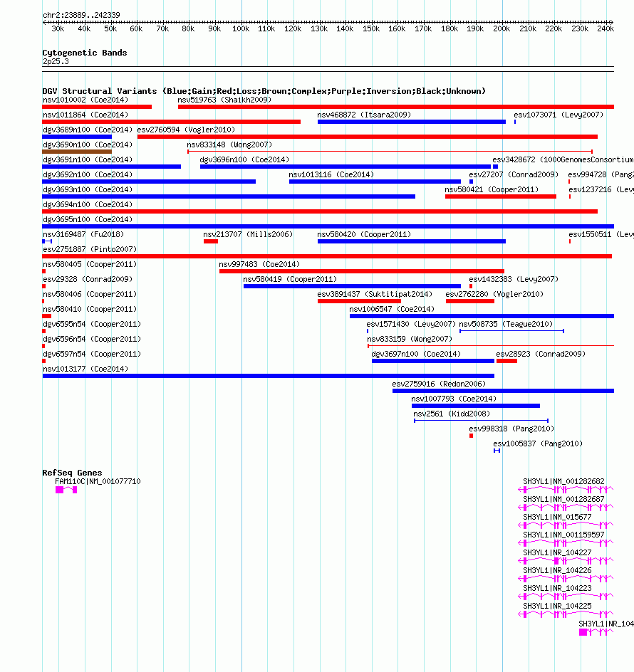Screen dimensions: 634x672
Task: Open the SH3YL1|NM_015677 gene label
Action: pos(557,518)
